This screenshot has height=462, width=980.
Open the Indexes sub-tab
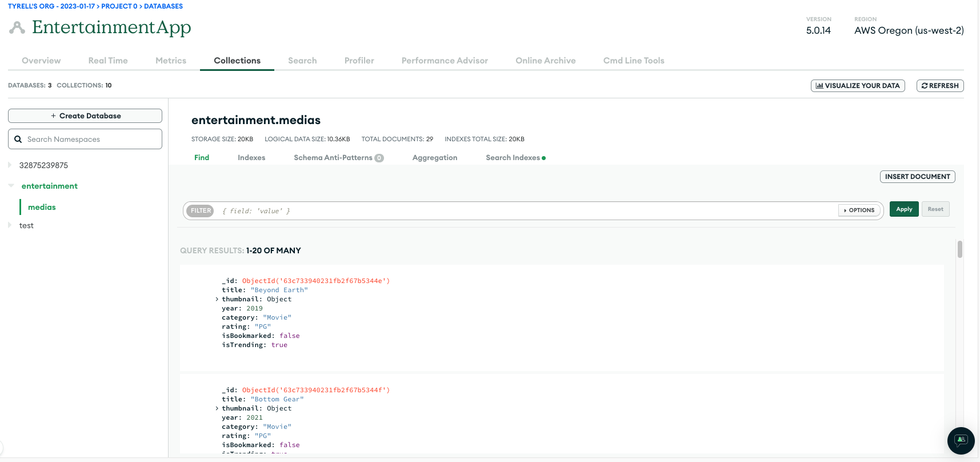tap(251, 158)
